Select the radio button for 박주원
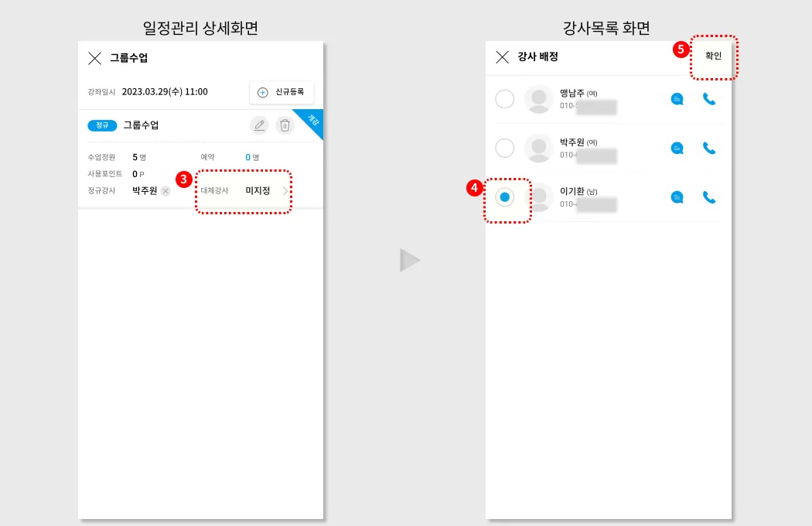The image size is (812, 526). pos(504,148)
